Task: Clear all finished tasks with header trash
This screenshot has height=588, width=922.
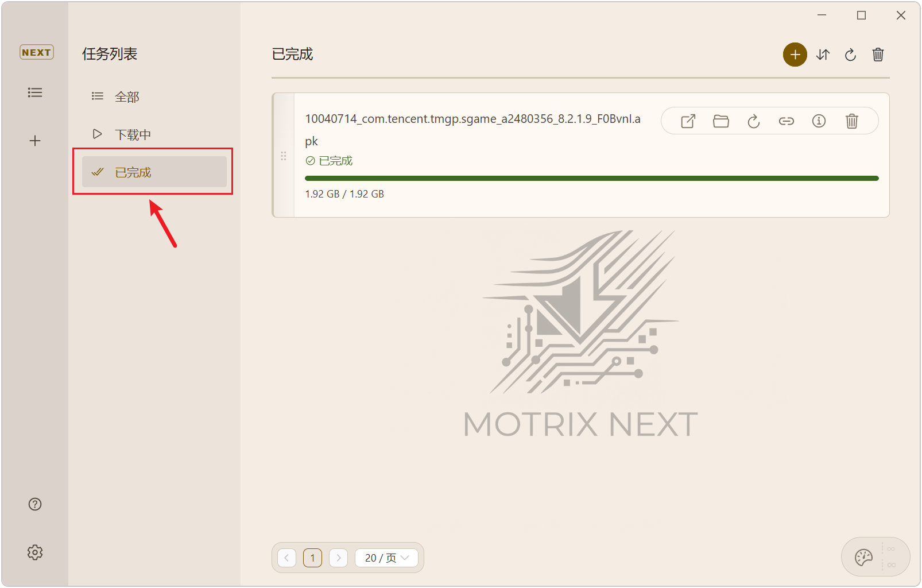Action: [878, 55]
